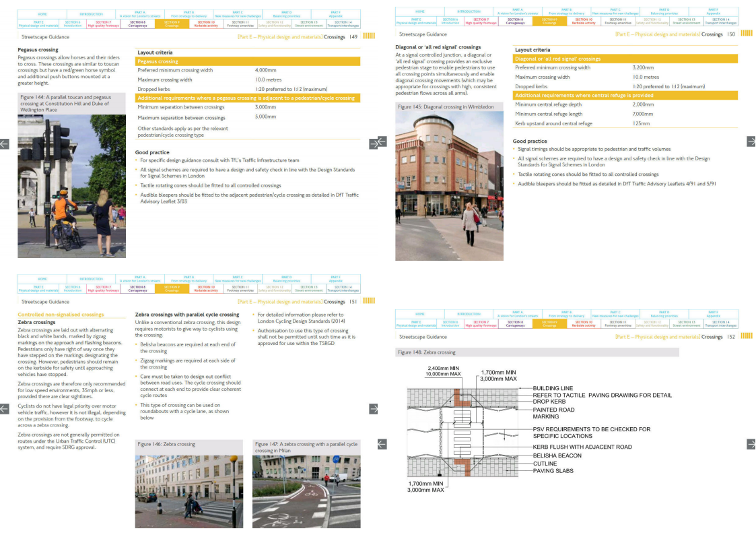Open Section 7 High quality footways, page 149
The height and width of the screenshot is (535, 756).
[x=103, y=24]
